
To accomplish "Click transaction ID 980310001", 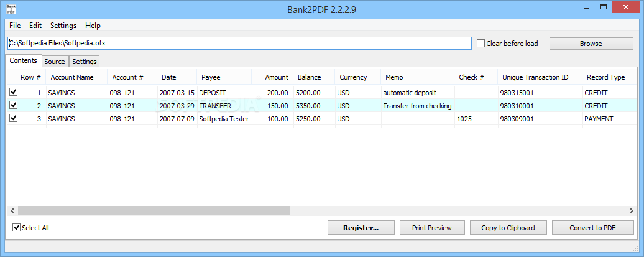I will point(540,106).
